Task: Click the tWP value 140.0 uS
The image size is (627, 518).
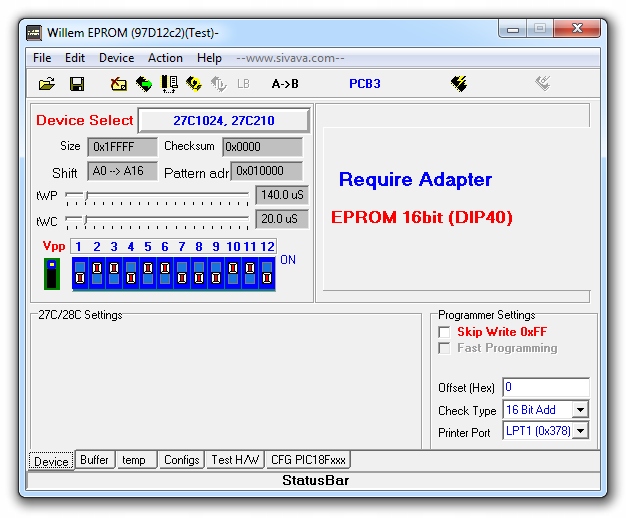Action: [x=282, y=195]
